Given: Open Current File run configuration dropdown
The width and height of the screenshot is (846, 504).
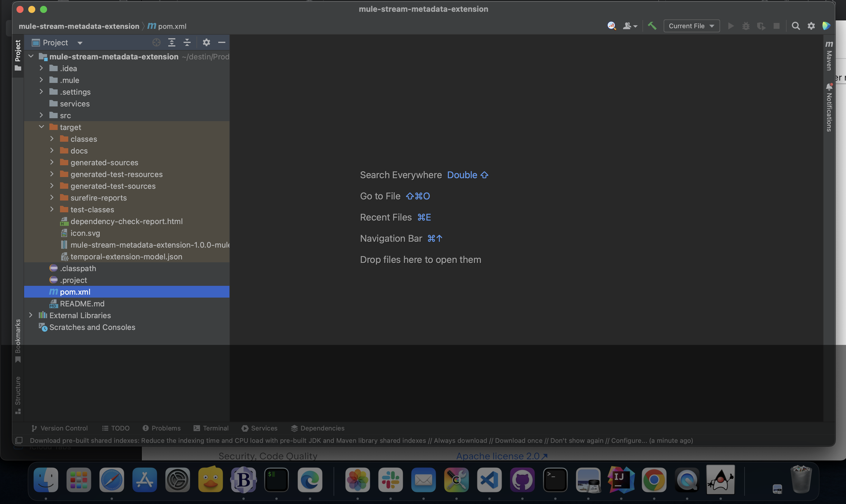Looking at the screenshot, I should (691, 26).
